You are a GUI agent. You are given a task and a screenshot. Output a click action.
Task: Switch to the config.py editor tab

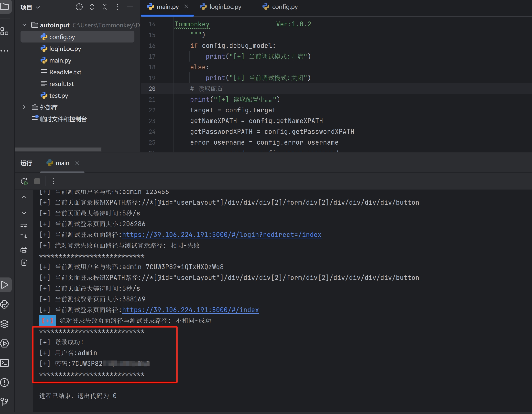[280, 7]
